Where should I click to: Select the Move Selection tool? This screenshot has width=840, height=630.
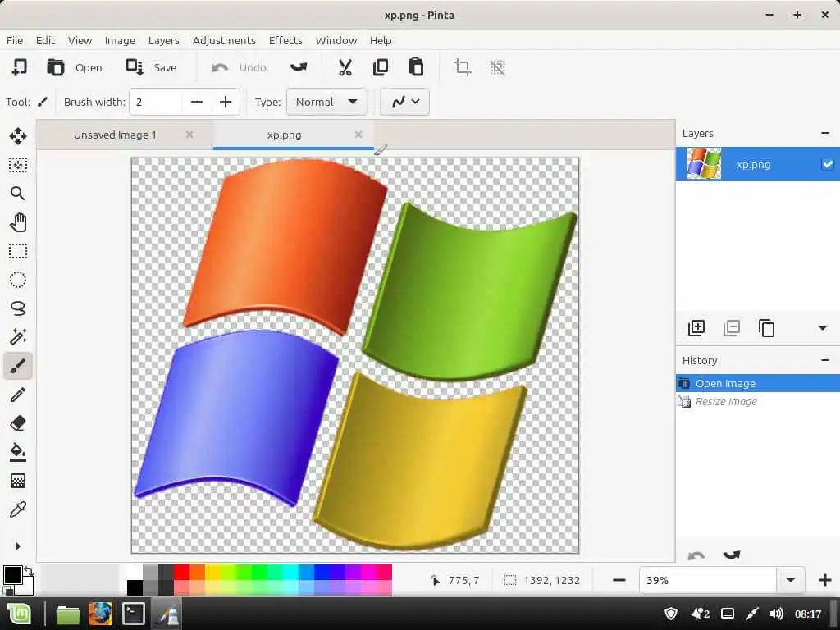[18, 165]
